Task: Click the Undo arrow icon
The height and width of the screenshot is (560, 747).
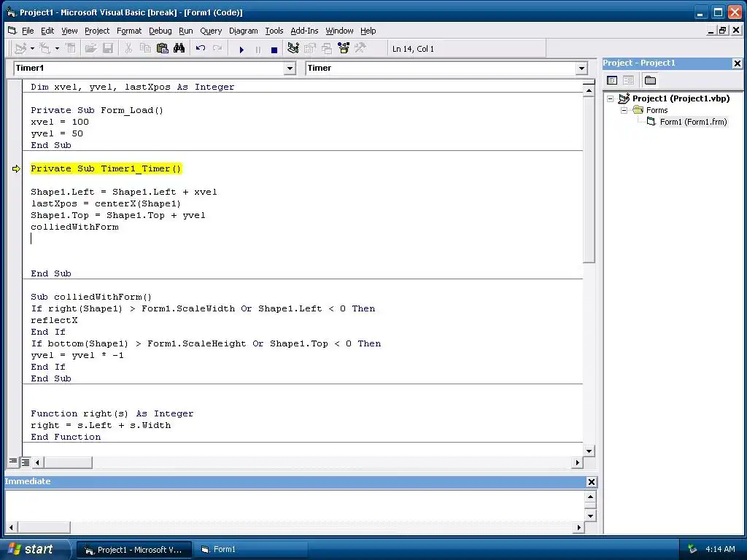Action: 201,49
